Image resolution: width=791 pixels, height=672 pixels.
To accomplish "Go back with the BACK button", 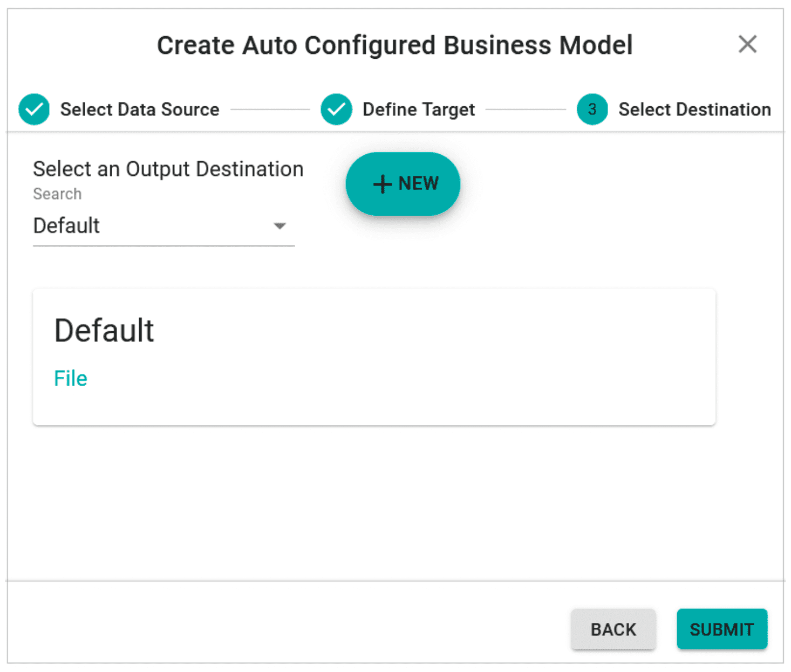I will coord(613,629).
